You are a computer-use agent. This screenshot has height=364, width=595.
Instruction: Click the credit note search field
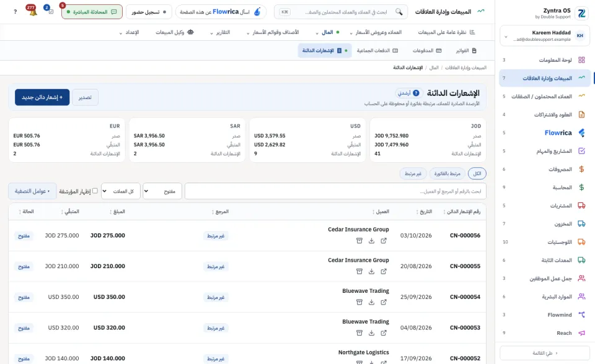point(335,191)
